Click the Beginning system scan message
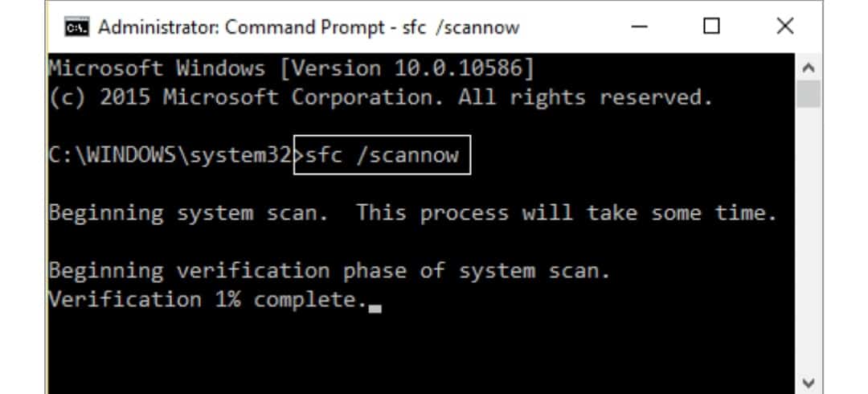This screenshot has width=868, height=394. 413,213
